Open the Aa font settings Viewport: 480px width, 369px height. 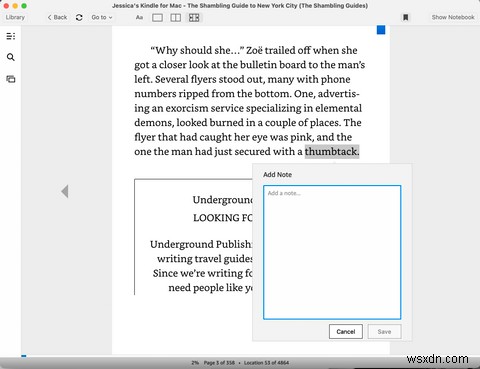139,17
